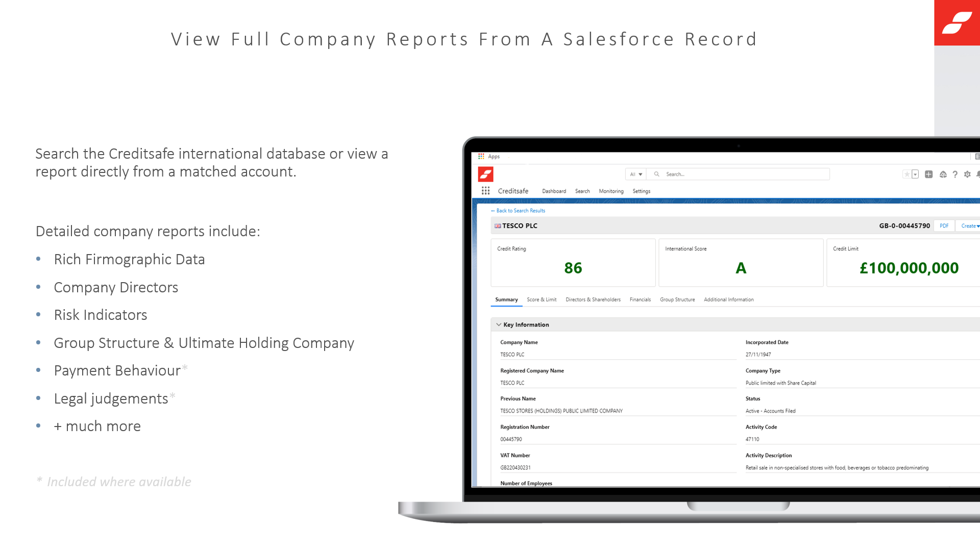Switch to the Directors & Shareholders tab
Image resolution: width=980 pixels, height=551 pixels.
coord(593,299)
